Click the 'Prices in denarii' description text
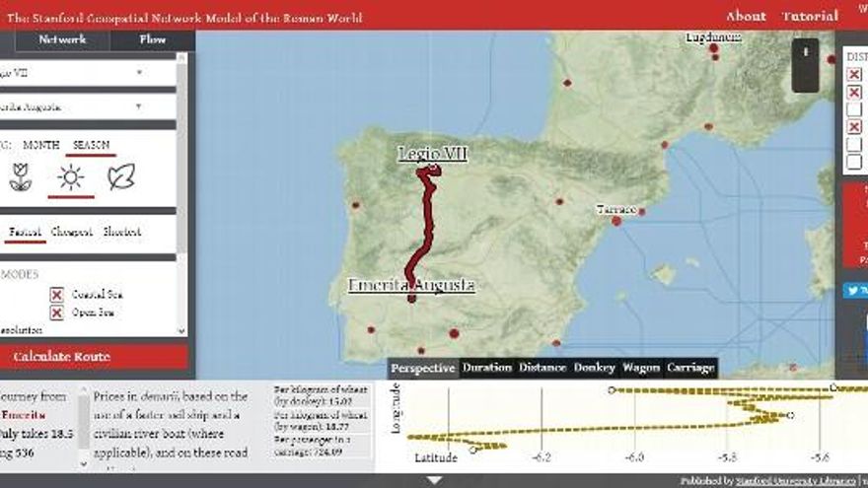The height and width of the screenshot is (488, 868). tap(171, 425)
